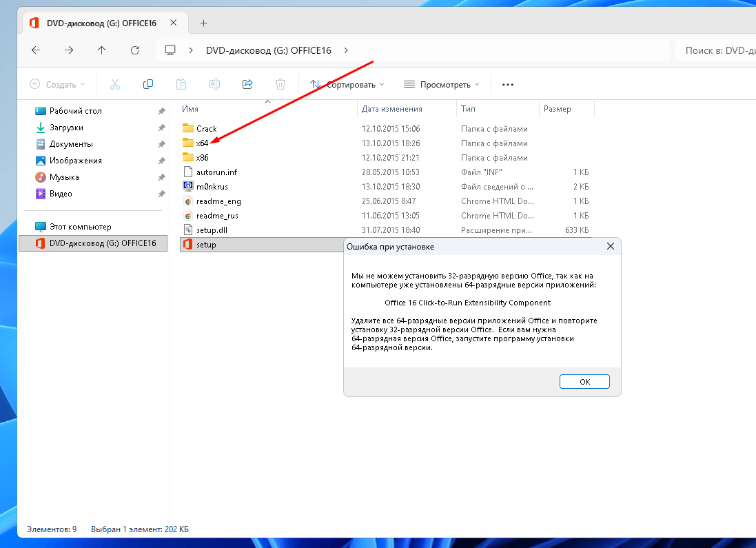The image size is (756, 548).
Task: Select the autorun.inf file
Action: (x=216, y=172)
